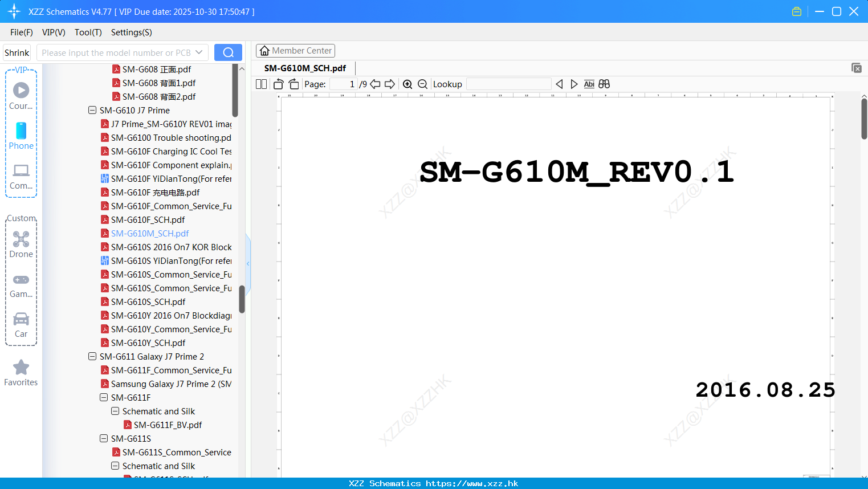Toggle Abi match-case text option
This screenshot has width=868, height=489.
(589, 84)
